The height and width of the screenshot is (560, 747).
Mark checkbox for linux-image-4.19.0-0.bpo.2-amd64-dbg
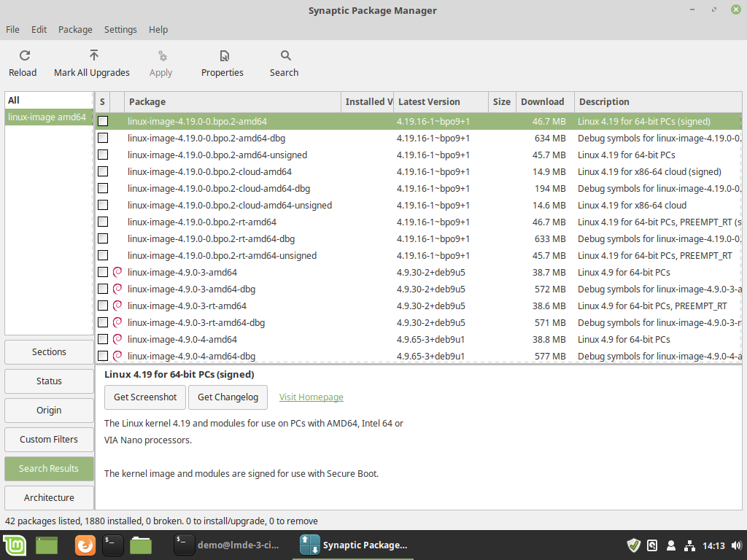click(103, 138)
